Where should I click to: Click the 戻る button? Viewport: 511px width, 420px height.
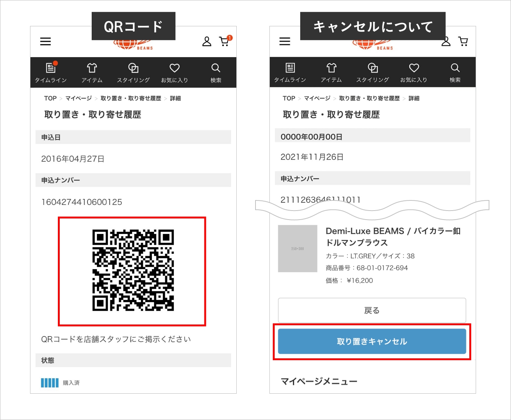[x=372, y=310]
